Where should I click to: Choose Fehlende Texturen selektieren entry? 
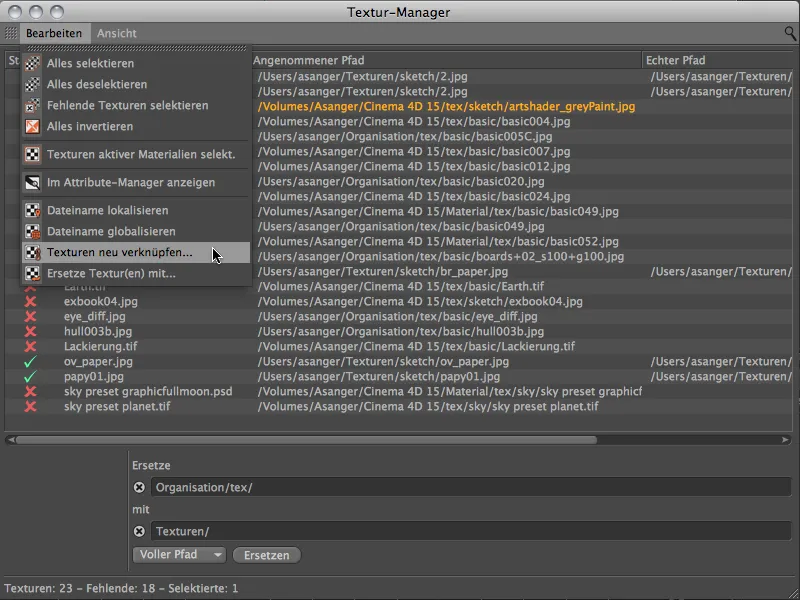136,105
